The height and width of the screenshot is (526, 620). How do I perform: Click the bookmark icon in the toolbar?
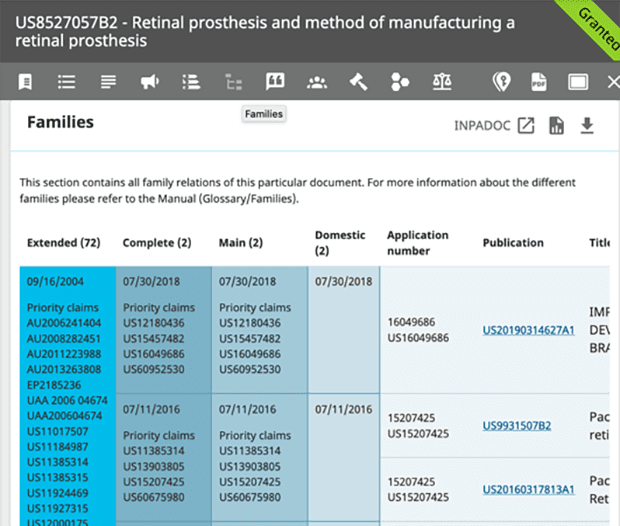click(25, 82)
